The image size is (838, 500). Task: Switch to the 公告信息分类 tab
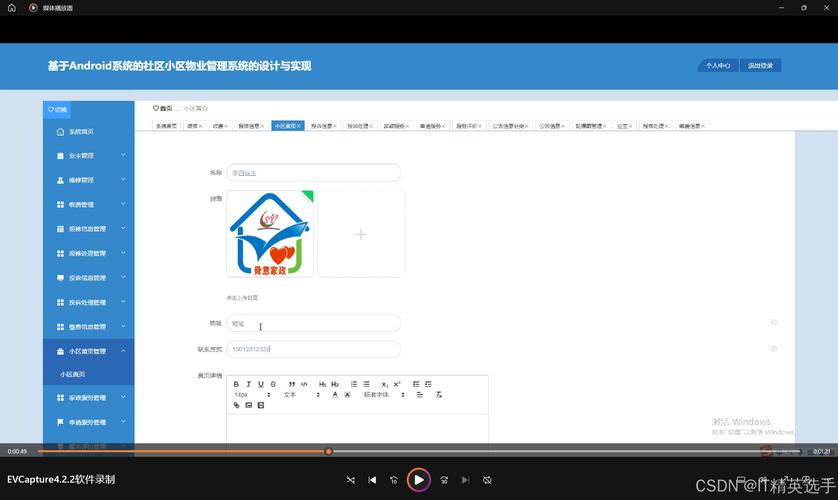(x=510, y=126)
